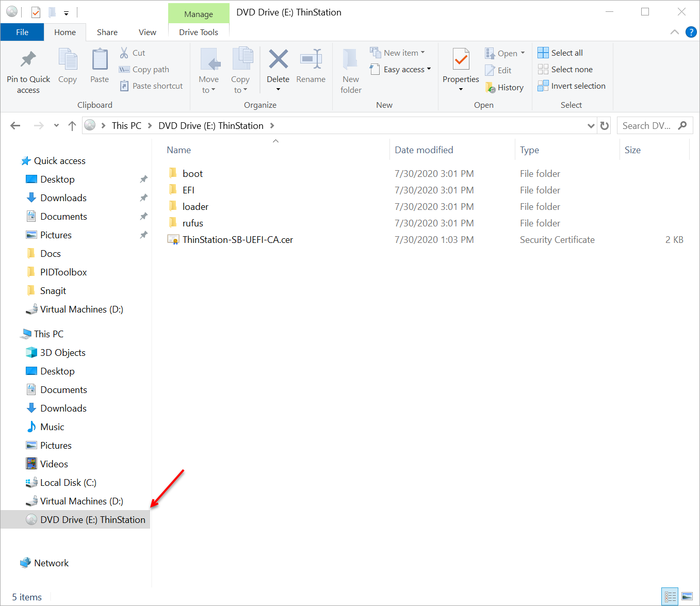
Task: Open 3D Objects in navigation pane
Action: [x=63, y=353]
